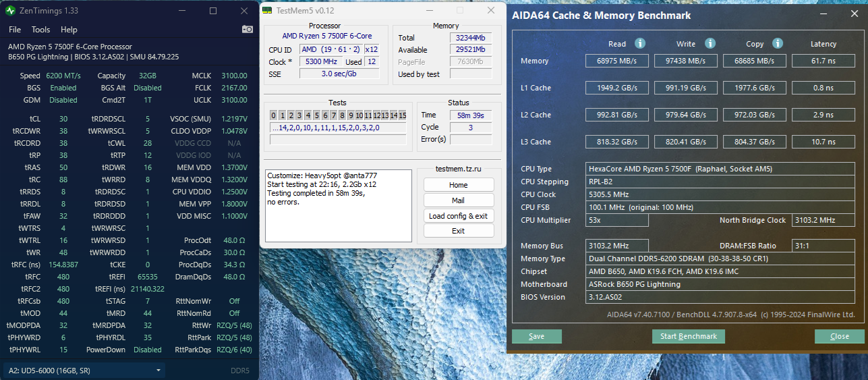Screen dimensions: 868x380
Task: Click the TestMem5 title bar app icon
Action: (267, 10)
